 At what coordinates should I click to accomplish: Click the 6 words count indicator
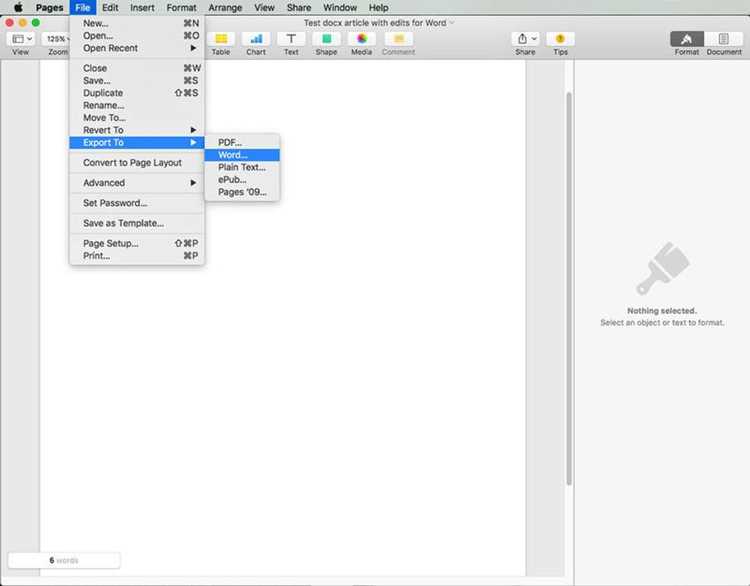(64, 560)
